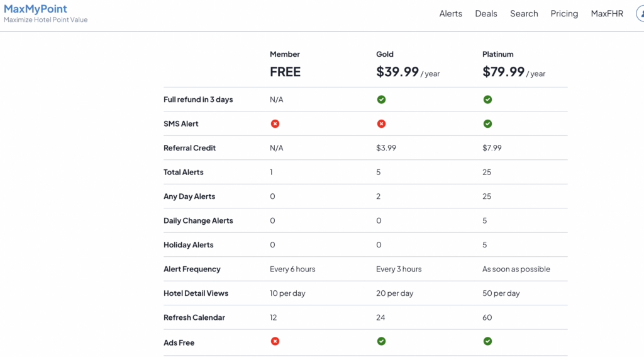Viewport: 644px width, 357px height.
Task: Click the Platinum $79.99 price heading
Action: [504, 72]
